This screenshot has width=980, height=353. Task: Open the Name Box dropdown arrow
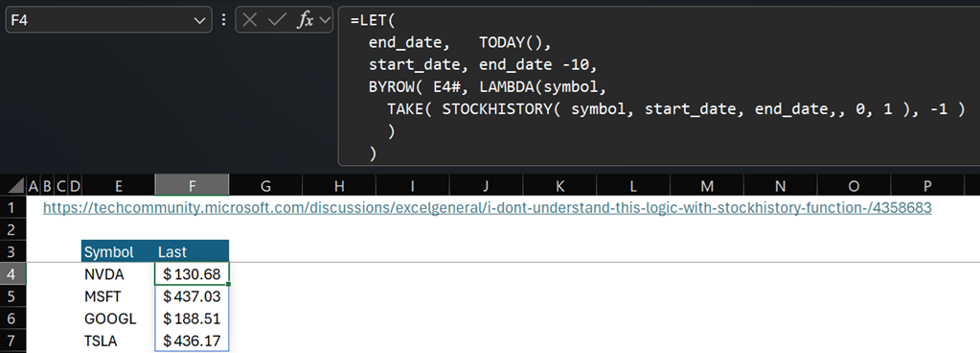click(199, 21)
